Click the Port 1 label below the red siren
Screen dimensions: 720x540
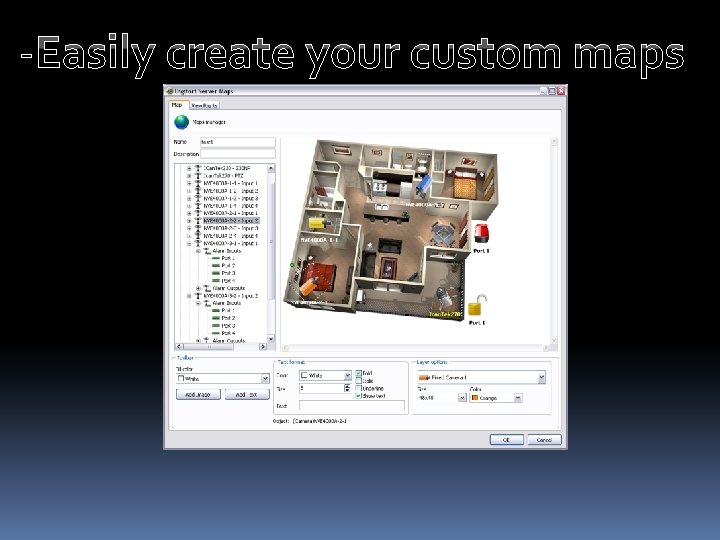coord(481,251)
